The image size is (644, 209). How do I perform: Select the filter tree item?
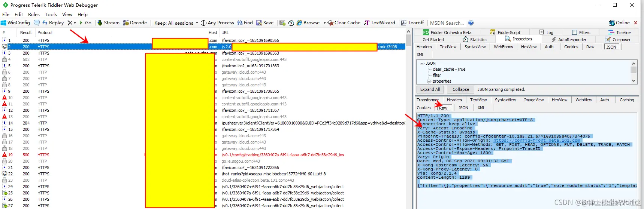click(x=437, y=75)
